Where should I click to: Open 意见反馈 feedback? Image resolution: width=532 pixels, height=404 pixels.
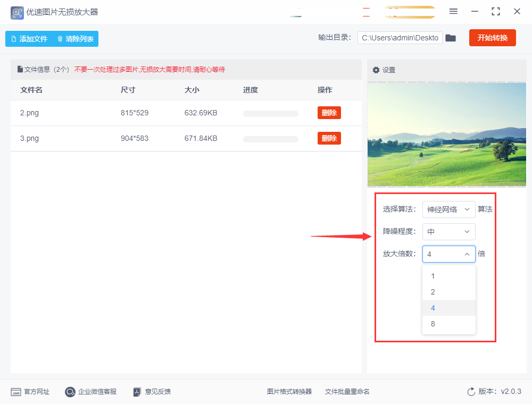tap(152, 392)
